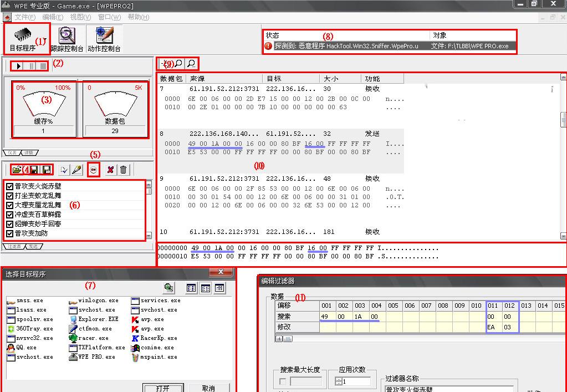Image resolution: width=567 pixels, height=392 pixels.
Task: Click the 应用次数 stepper arrows
Action: pos(339,381)
